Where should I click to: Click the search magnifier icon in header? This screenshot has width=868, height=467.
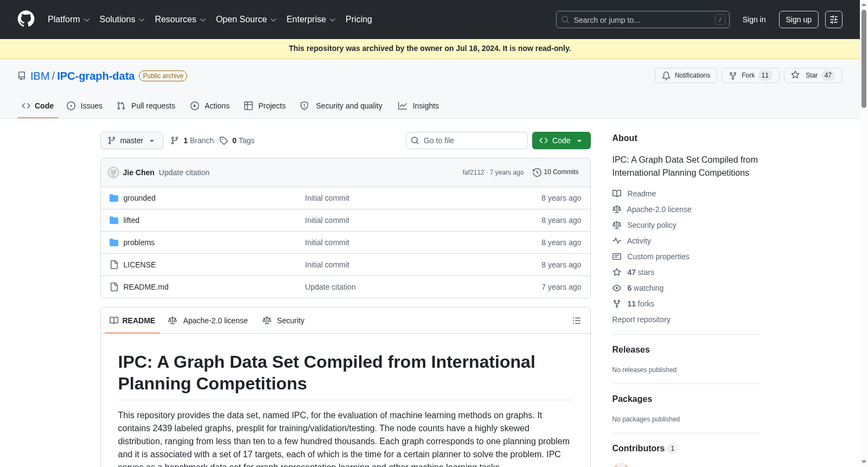565,20
